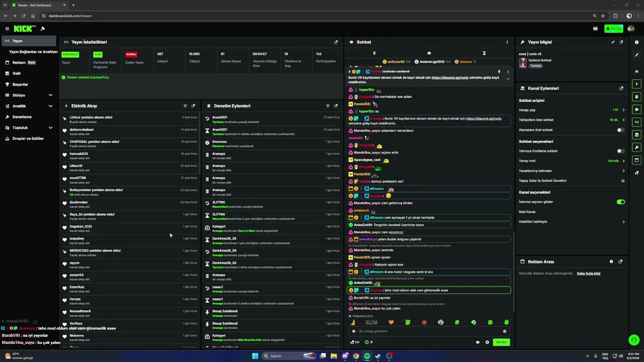644x362 pixels.
Task: Open Hedefleri belirleyin chevron
Action: pyautogui.click(x=623, y=222)
